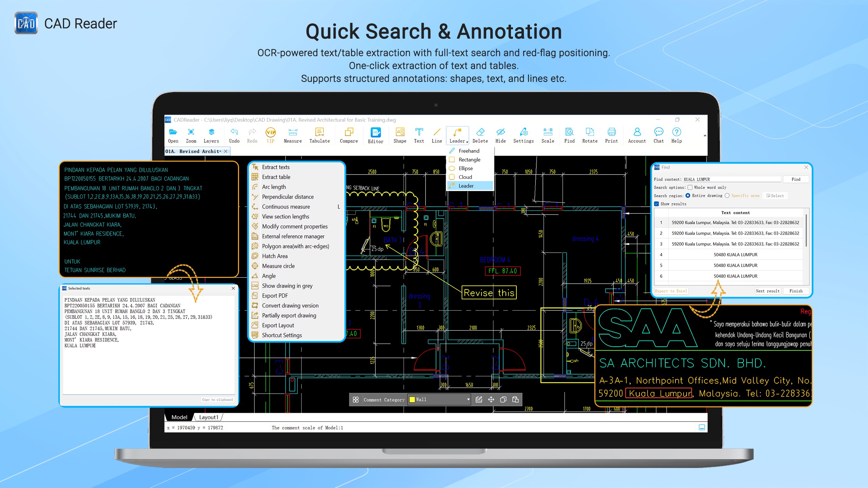Click the yellow Wall color swatch
Screen dimensions: 868x488
[412, 400]
